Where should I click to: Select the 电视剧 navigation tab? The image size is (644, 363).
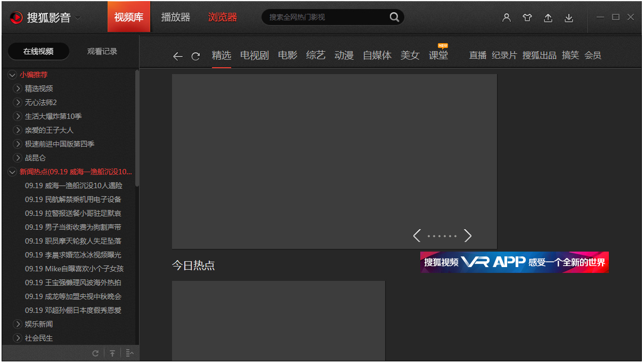254,55
